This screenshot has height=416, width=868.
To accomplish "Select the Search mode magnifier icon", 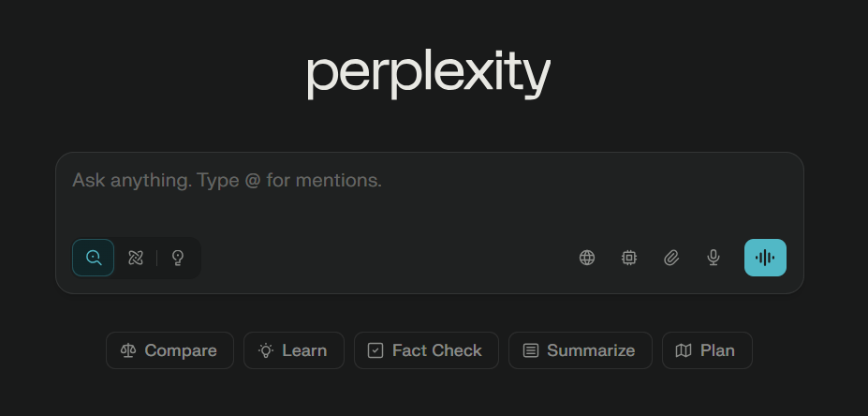I will pyautogui.click(x=94, y=258).
